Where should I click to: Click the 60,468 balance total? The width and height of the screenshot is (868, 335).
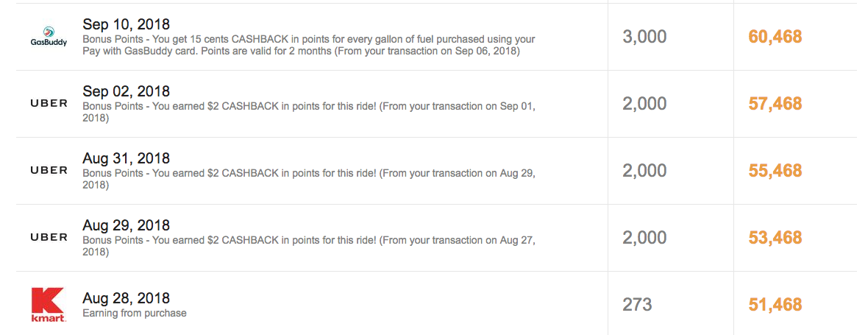pos(775,37)
